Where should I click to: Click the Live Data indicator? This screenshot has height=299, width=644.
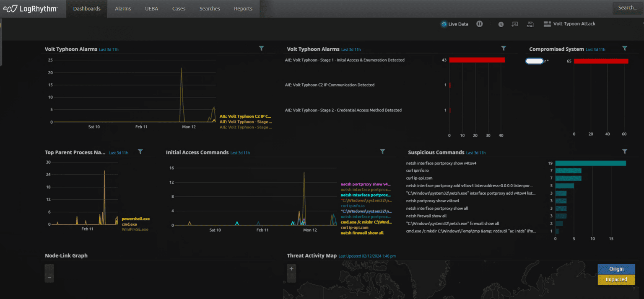click(x=454, y=24)
